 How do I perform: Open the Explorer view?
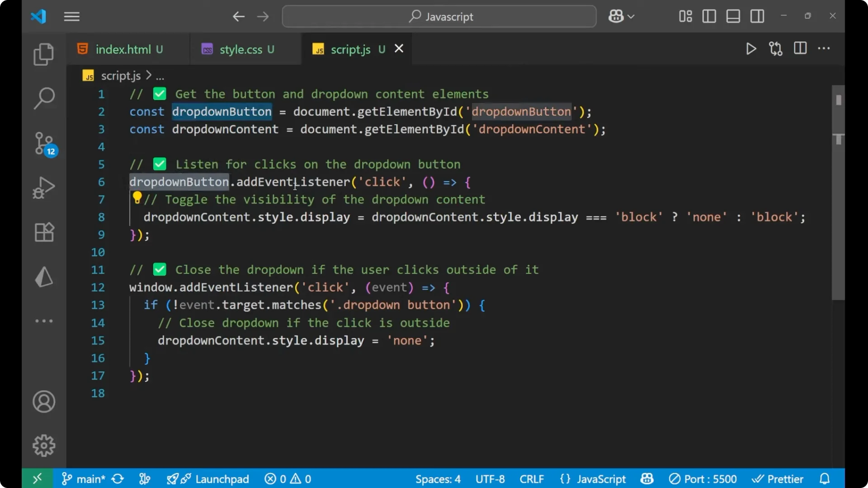point(43,54)
